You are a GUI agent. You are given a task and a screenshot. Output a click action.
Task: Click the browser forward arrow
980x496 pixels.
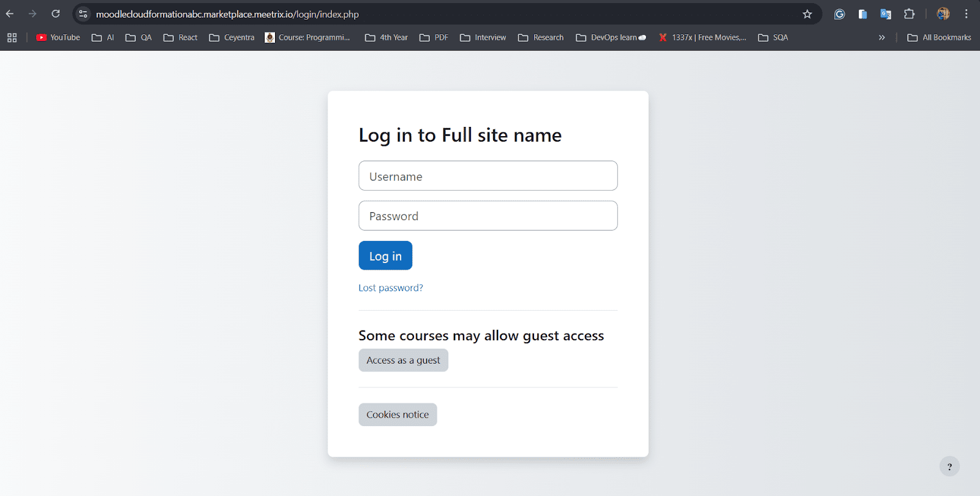[32, 13]
